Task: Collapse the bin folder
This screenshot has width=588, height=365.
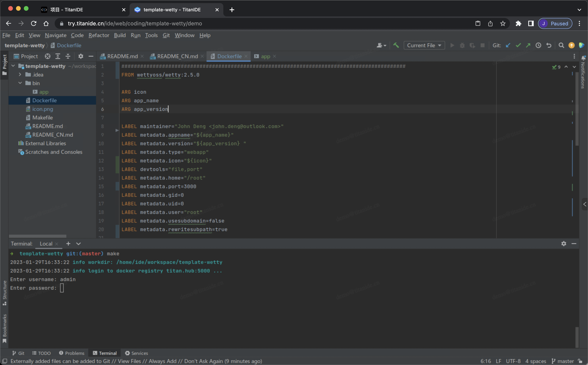Action: [x=20, y=83]
